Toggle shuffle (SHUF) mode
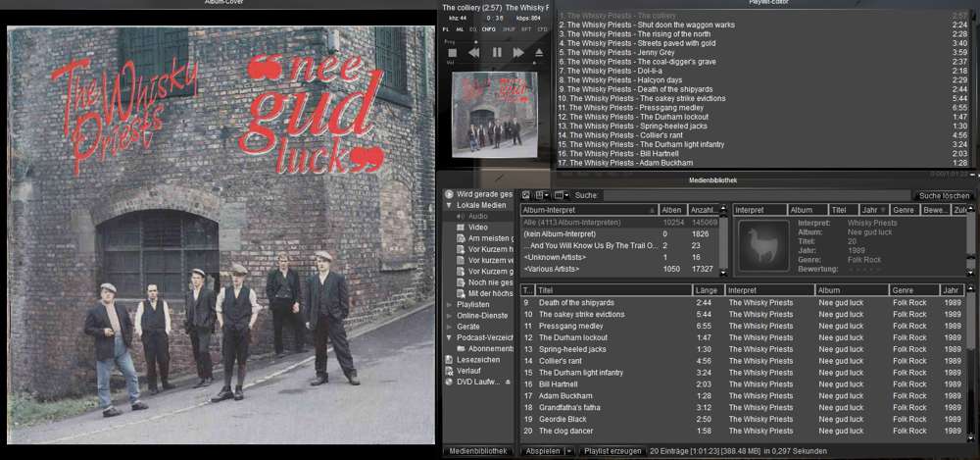Image resolution: width=980 pixels, height=460 pixels. point(508,30)
